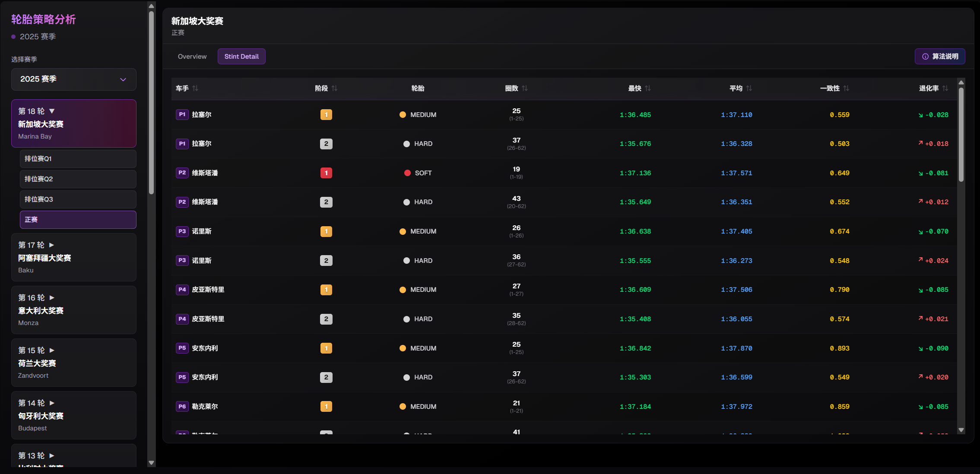Image resolution: width=980 pixels, height=474 pixels.
Task: Sort by 一致性 column arrows
Action: 846,88
